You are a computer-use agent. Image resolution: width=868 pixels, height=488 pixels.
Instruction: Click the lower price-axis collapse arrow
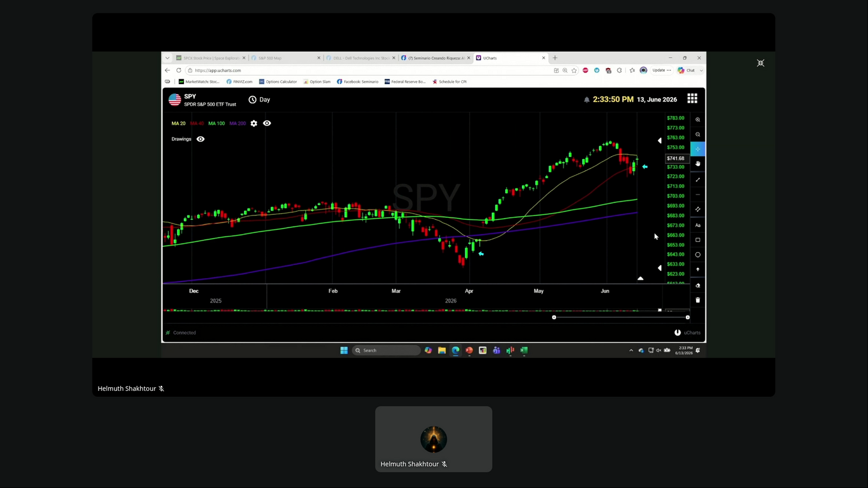(x=660, y=268)
